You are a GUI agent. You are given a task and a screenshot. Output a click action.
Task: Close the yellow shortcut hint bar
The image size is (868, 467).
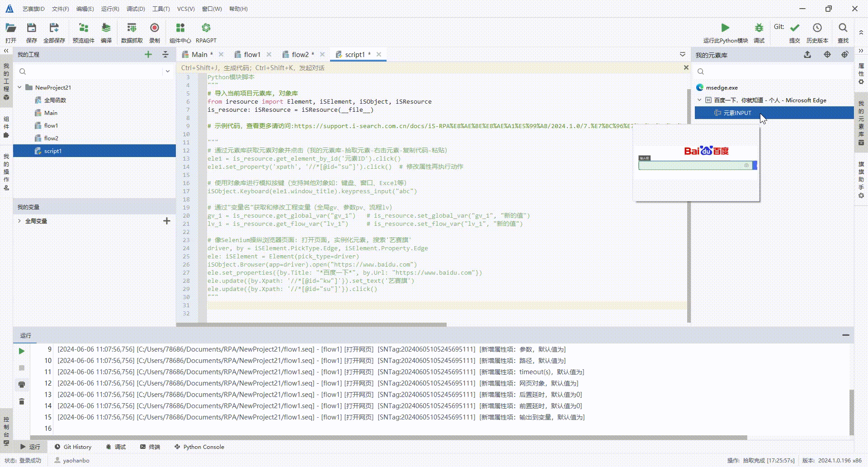point(686,67)
